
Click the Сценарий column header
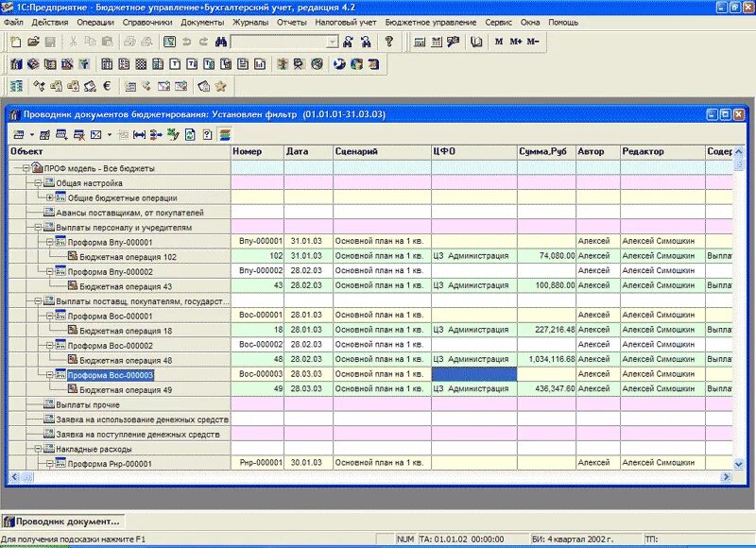click(x=382, y=152)
